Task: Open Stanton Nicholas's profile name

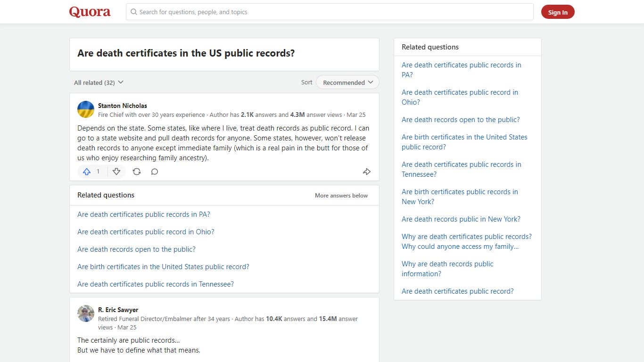Action: (x=123, y=106)
